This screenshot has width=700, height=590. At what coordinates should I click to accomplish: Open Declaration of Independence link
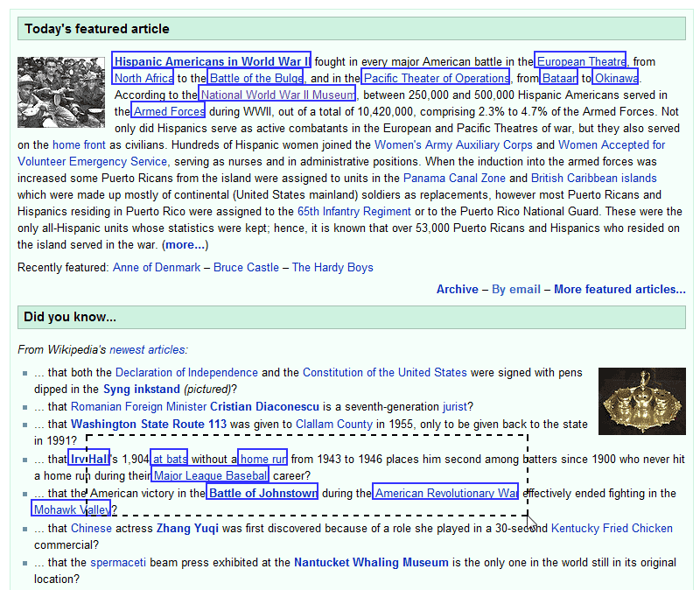[x=186, y=373]
